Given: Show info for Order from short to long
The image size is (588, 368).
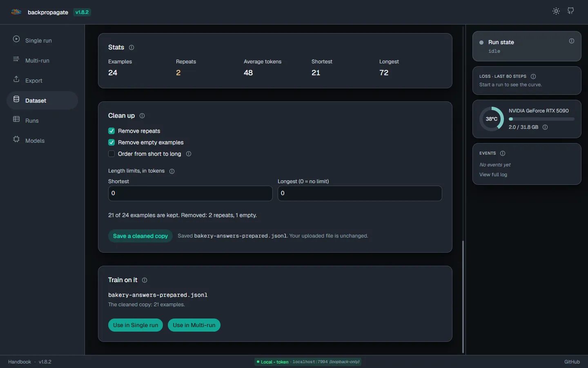Looking at the screenshot, I should coord(189,154).
